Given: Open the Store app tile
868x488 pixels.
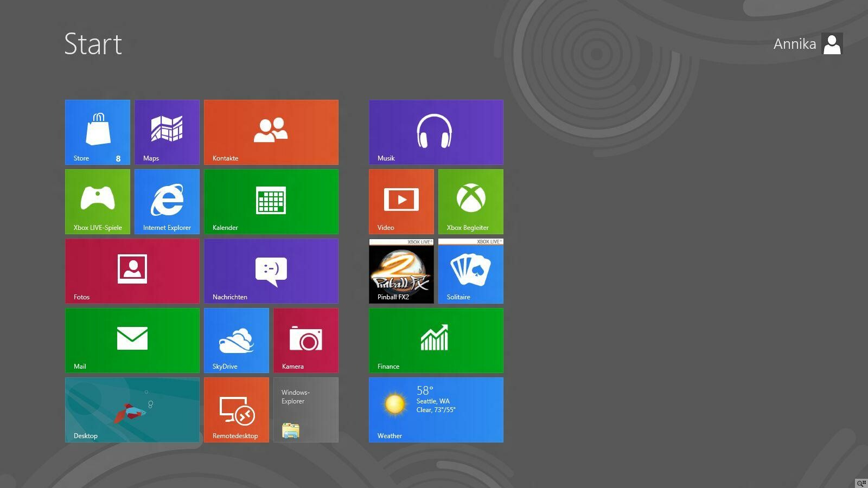Looking at the screenshot, I should pos(97,132).
